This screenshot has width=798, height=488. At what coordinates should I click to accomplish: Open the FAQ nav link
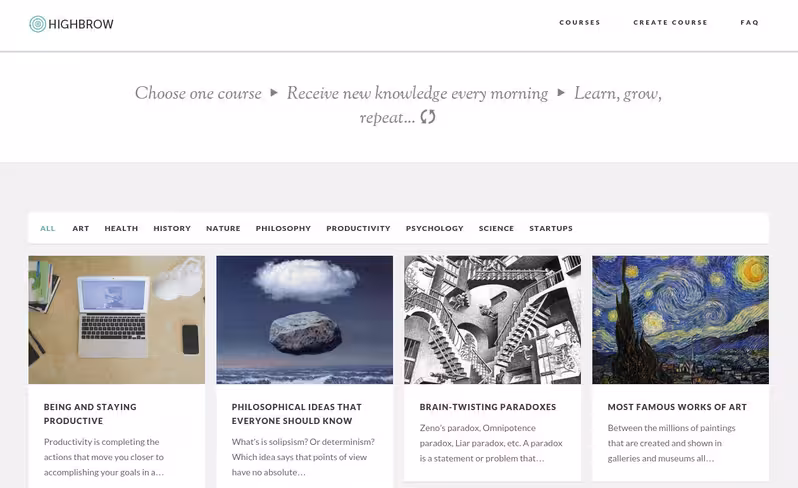click(749, 22)
